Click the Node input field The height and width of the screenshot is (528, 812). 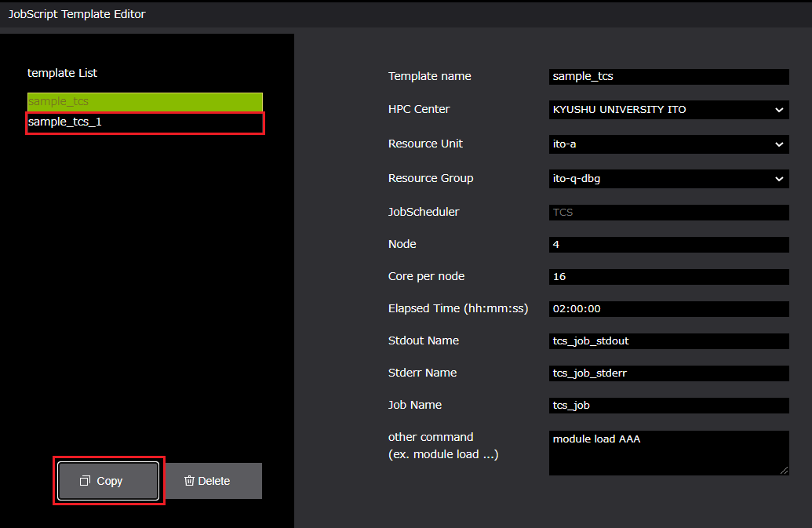click(x=668, y=245)
